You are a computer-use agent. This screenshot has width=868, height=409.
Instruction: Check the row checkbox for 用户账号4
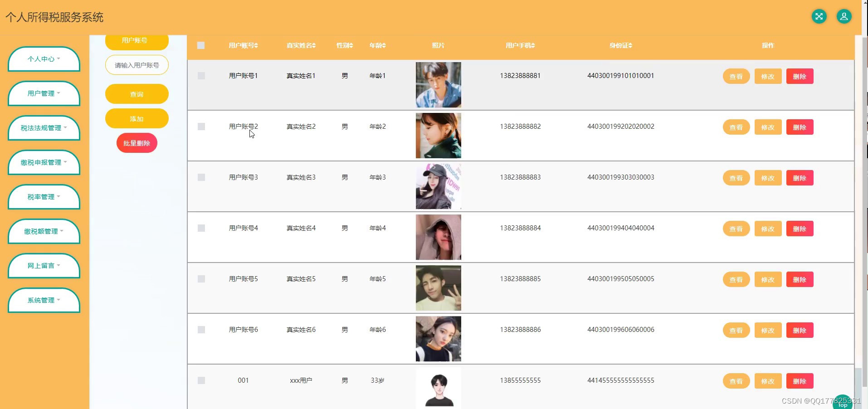[x=201, y=228]
